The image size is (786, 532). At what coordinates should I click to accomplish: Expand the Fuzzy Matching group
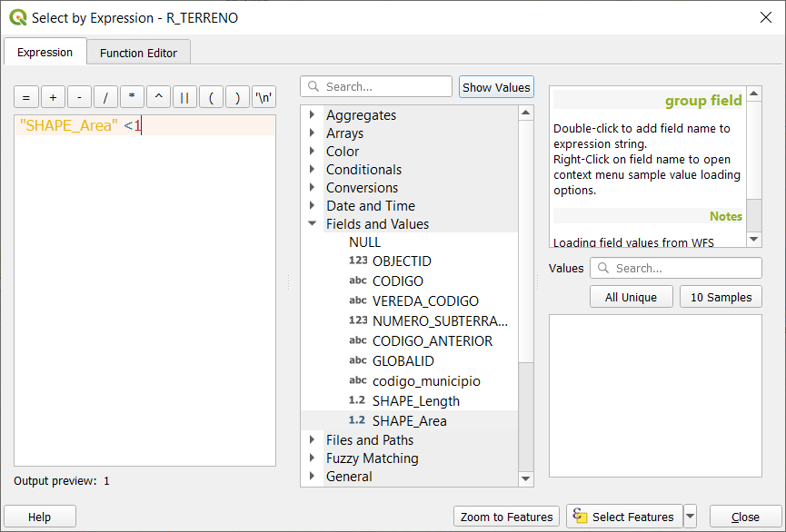pyautogui.click(x=313, y=458)
